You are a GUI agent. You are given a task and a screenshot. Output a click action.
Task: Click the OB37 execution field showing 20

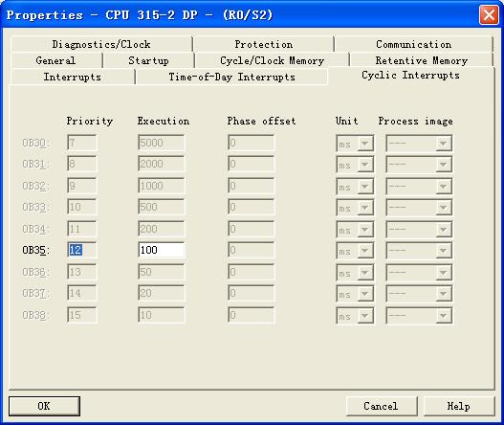coord(162,293)
